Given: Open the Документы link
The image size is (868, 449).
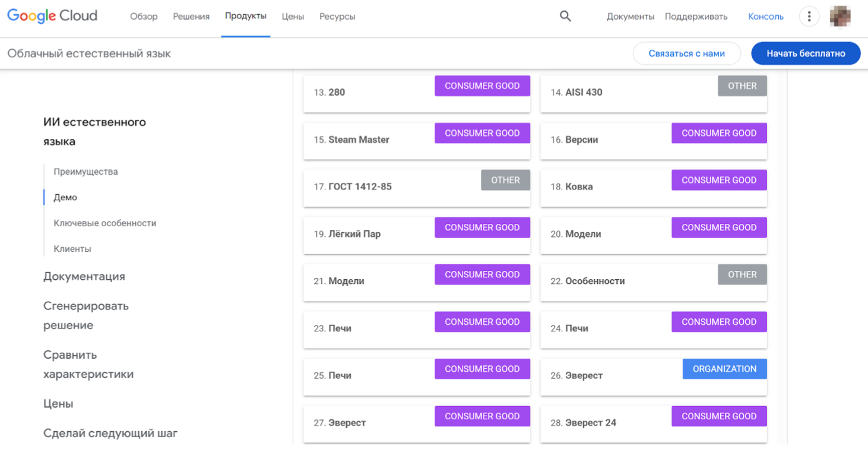Looking at the screenshot, I should point(630,17).
